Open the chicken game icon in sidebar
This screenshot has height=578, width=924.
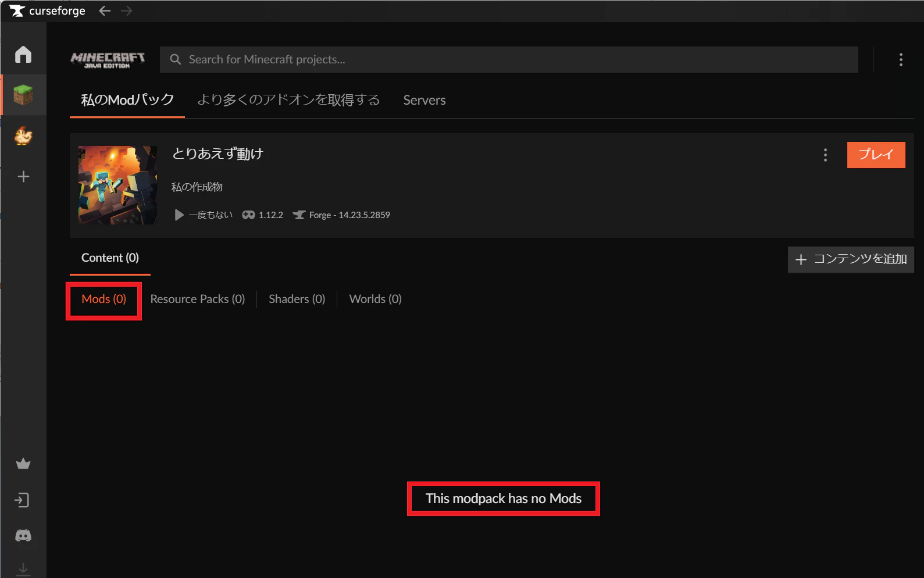(23, 136)
